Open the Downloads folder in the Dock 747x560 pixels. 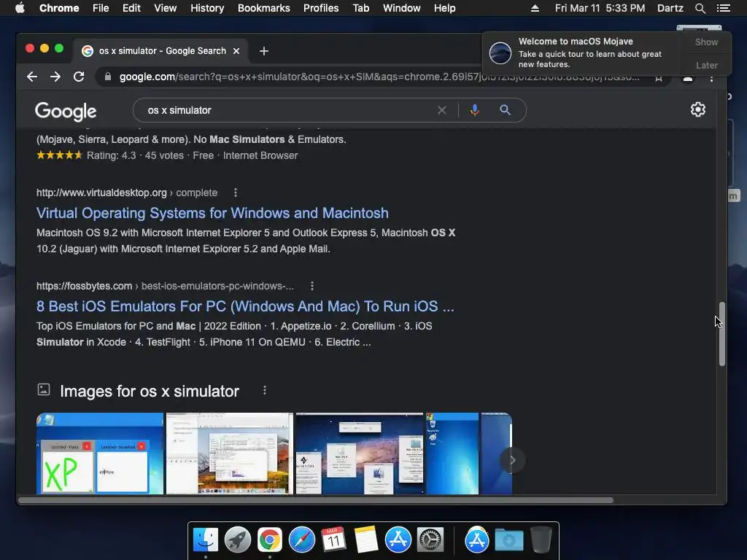(x=508, y=540)
